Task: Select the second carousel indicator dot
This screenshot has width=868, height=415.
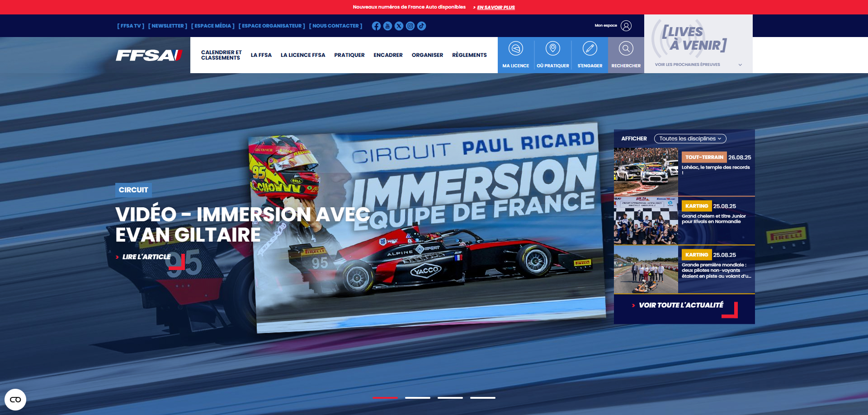Action: tap(417, 398)
